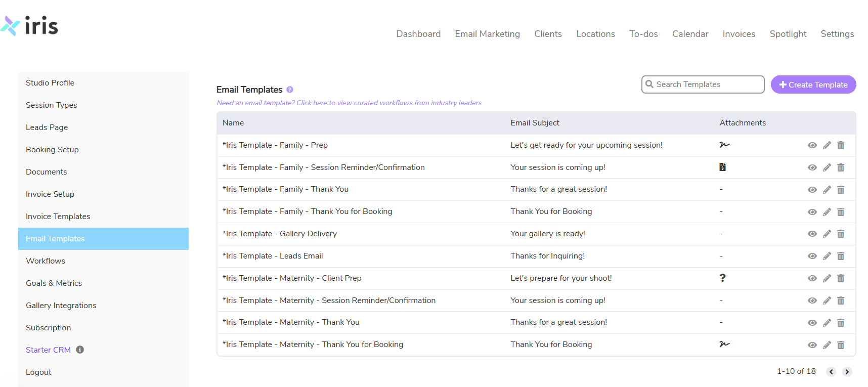Image resolution: width=868 pixels, height=387 pixels.
Task: Go to the next page of templates
Action: (847, 372)
